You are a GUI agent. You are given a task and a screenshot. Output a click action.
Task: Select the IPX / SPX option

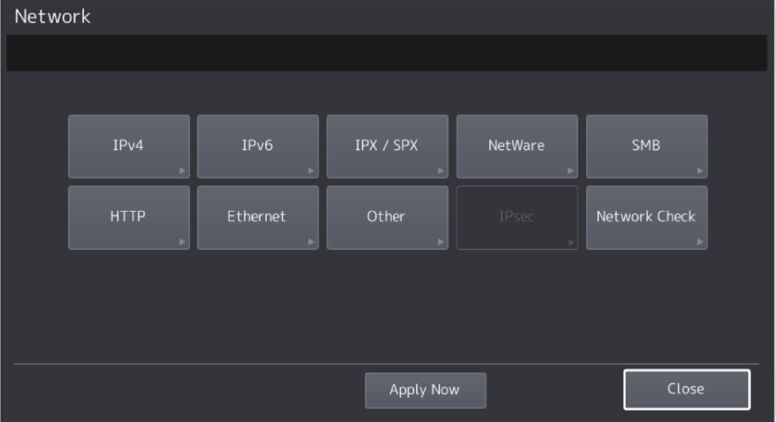pyautogui.click(x=387, y=146)
